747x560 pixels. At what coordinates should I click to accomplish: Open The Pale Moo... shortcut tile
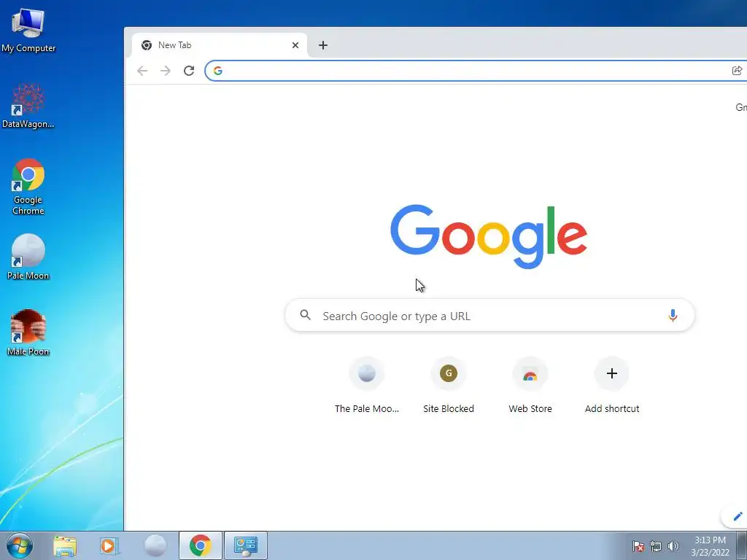[x=367, y=386]
